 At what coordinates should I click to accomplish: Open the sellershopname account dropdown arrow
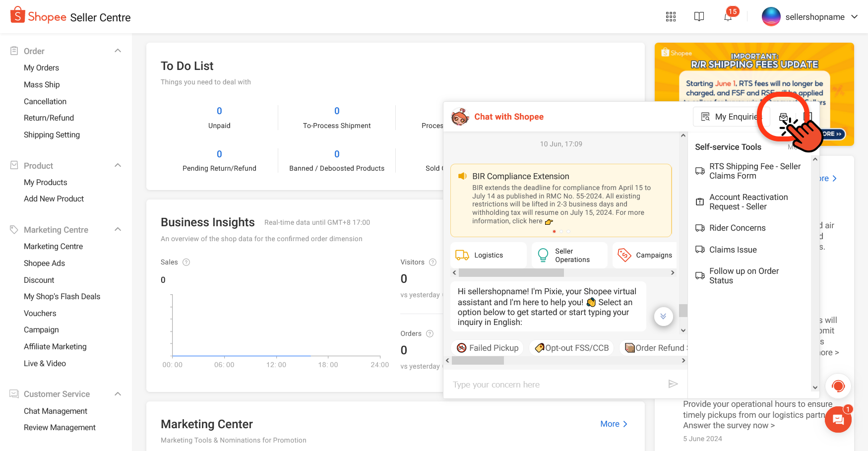855,17
